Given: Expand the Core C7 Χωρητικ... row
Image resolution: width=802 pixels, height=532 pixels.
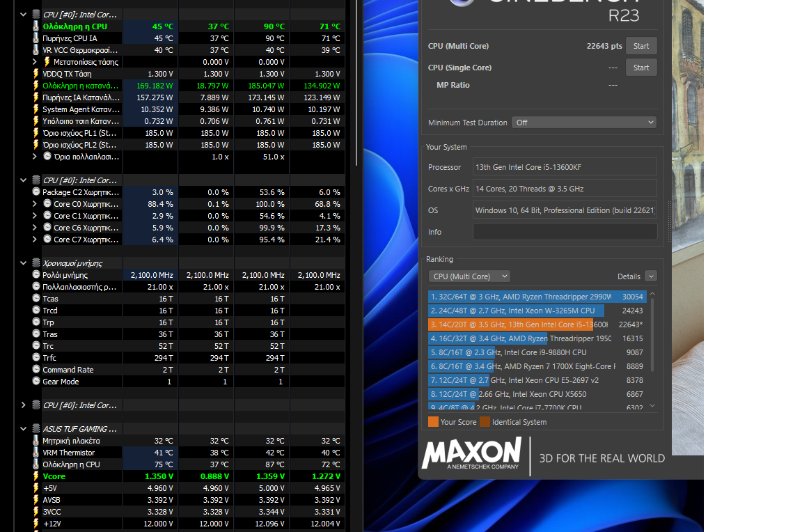Looking at the screenshot, I should tap(35, 240).
